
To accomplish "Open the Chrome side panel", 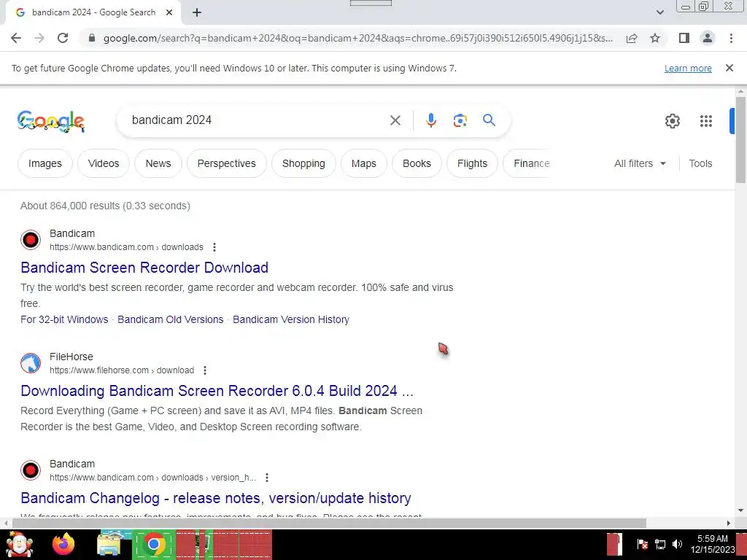I will click(x=684, y=38).
